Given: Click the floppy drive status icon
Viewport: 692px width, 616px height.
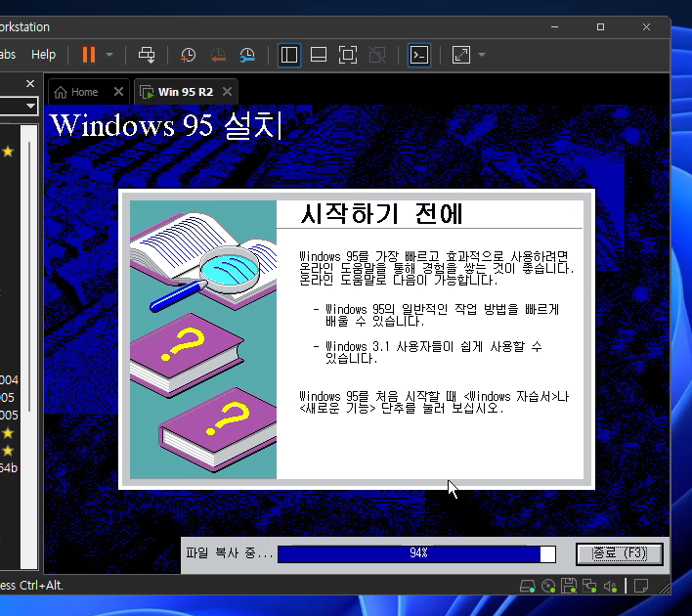Looking at the screenshot, I should 569,586.
